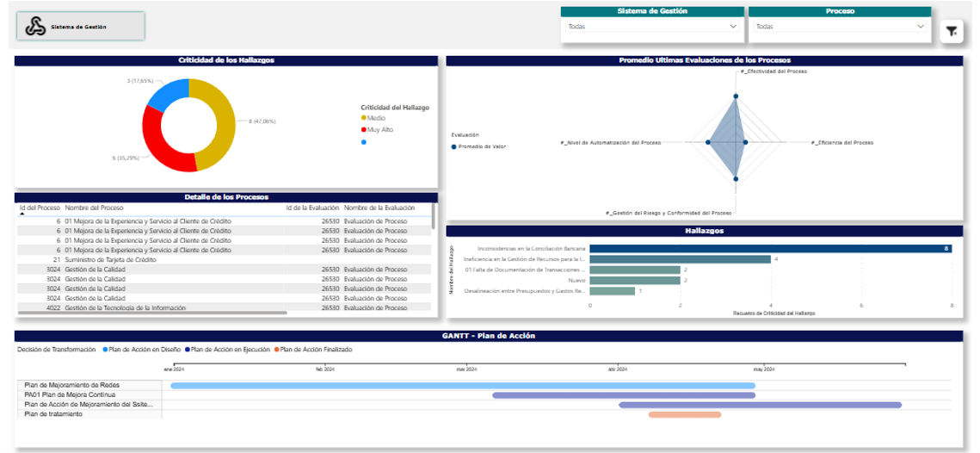980x453 pixels.
Task: Open the Proceso filter dropdown
Action: pyautogui.click(x=839, y=27)
